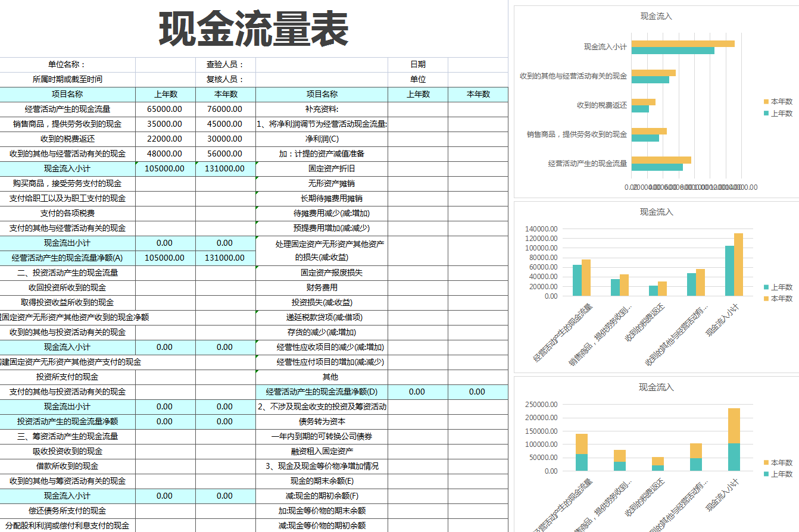Click the 取得投资收益所收到的现金 cell
The height and width of the screenshot is (532, 799).
pos(67,302)
